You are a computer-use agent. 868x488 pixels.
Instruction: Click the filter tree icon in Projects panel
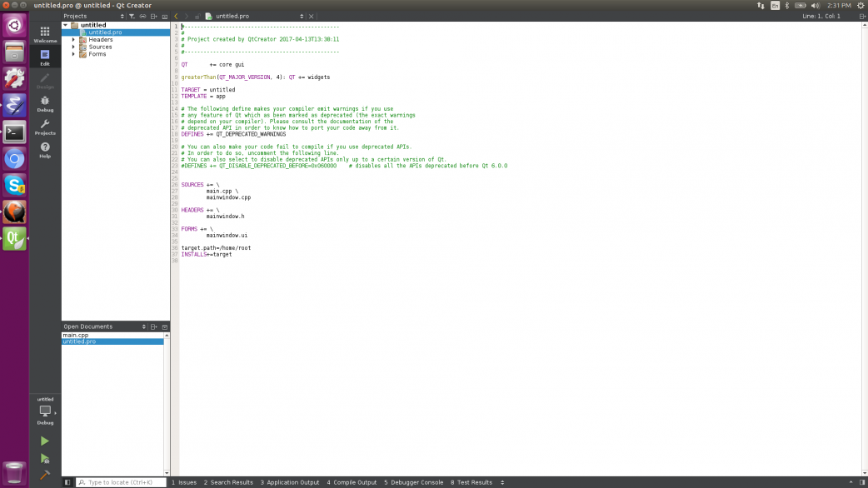pos(132,16)
